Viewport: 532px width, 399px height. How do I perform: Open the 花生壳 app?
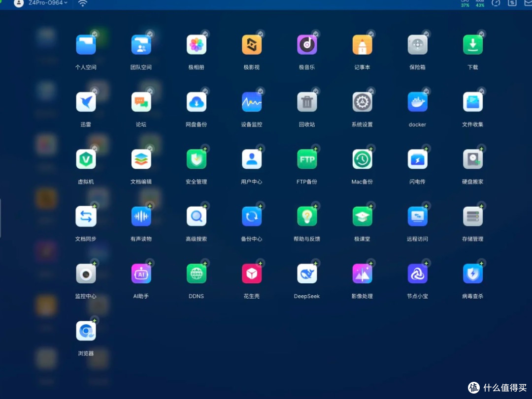tap(252, 274)
